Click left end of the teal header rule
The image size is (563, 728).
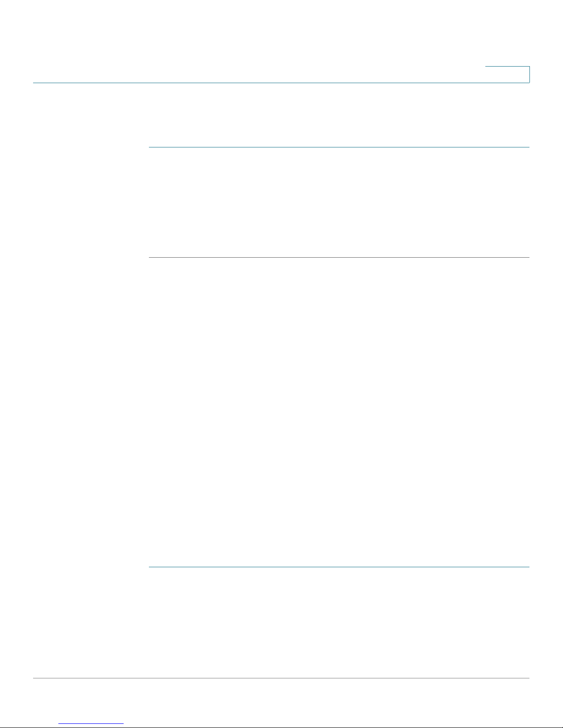36,83
